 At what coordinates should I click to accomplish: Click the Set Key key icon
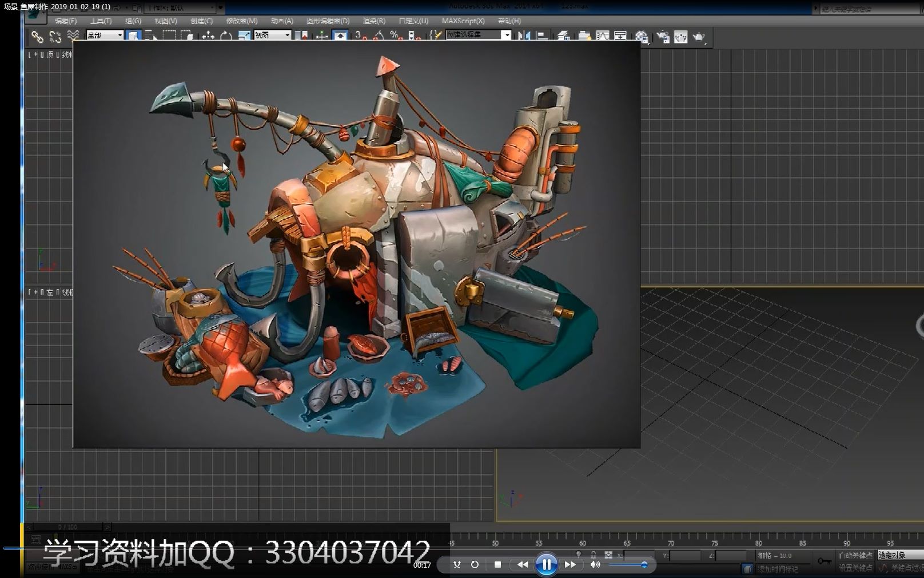(x=824, y=561)
